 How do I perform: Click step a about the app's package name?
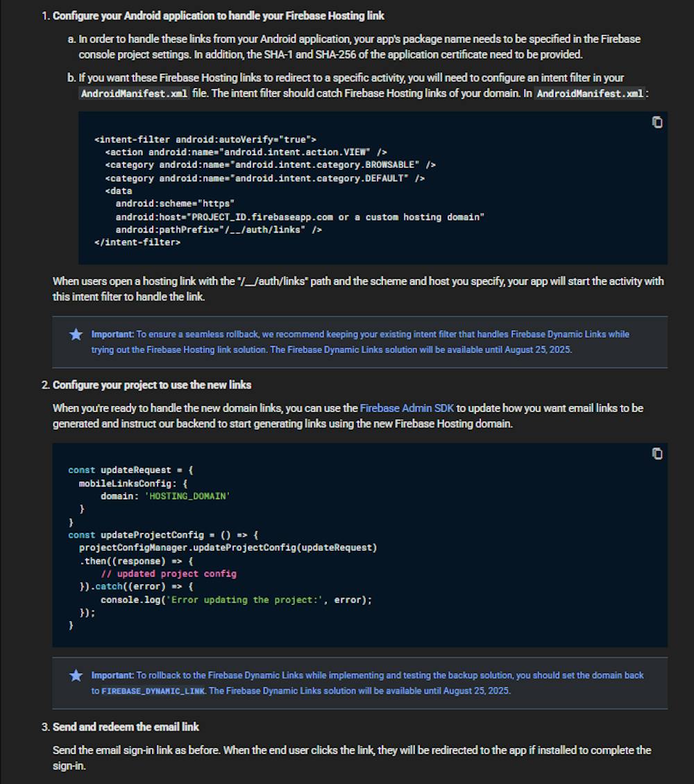359,46
